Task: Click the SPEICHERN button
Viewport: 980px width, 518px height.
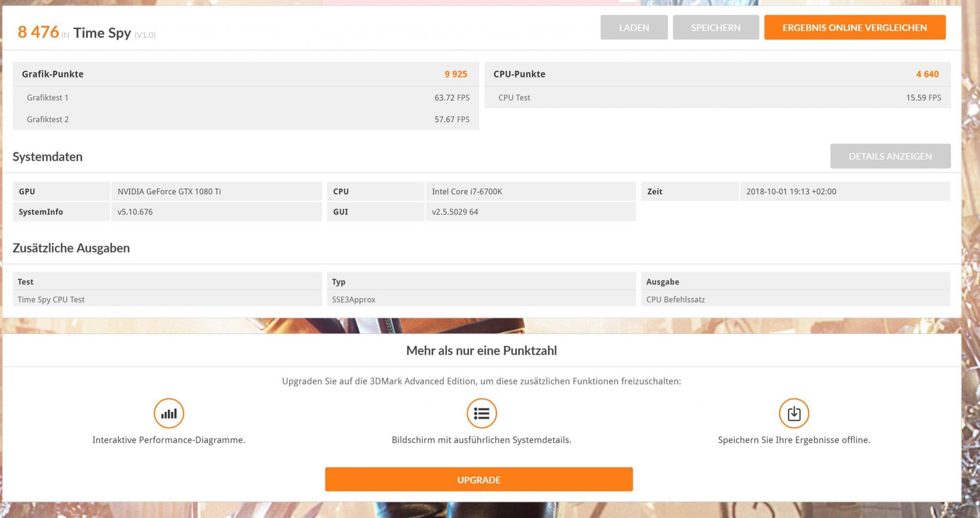Action: click(715, 27)
